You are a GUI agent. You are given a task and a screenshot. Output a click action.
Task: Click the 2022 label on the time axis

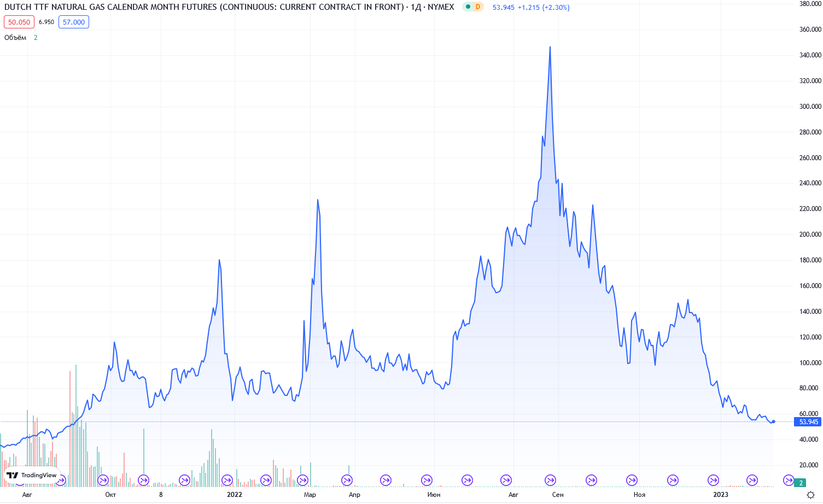pyautogui.click(x=234, y=495)
